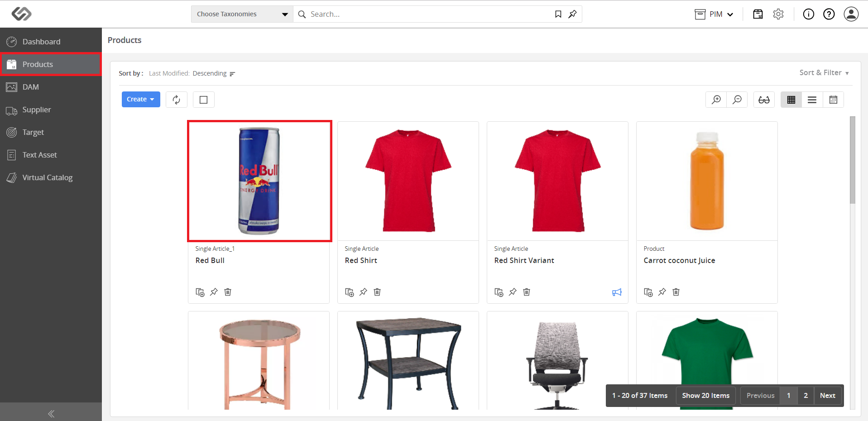Open the tasks calendar icon in header
Screen dimensions: 868x421
click(758, 14)
